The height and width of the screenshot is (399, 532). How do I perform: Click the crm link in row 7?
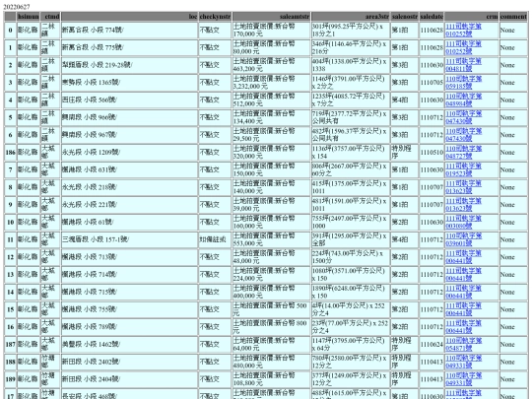coord(463,169)
